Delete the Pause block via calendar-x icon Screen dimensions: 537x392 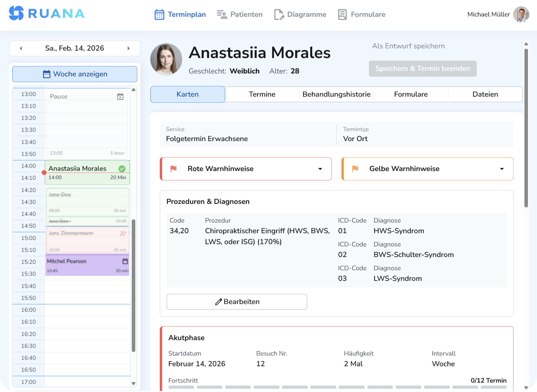click(x=120, y=96)
